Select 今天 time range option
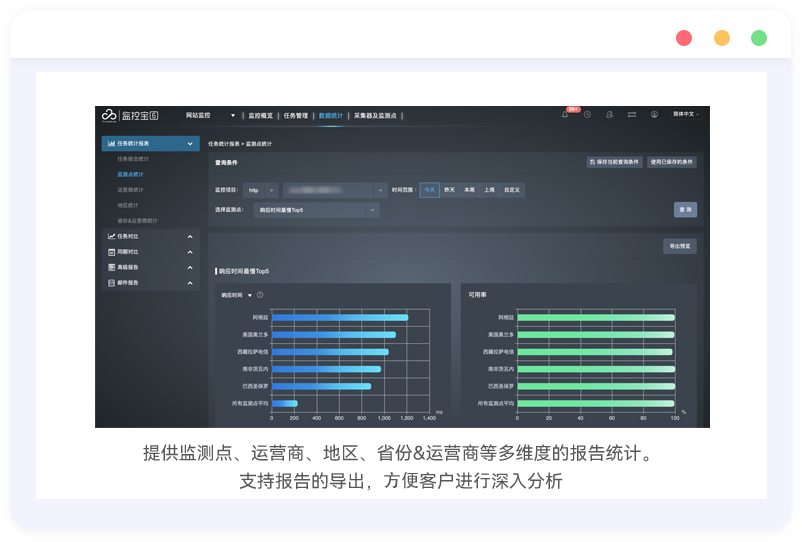The image size is (802, 542). [429, 189]
